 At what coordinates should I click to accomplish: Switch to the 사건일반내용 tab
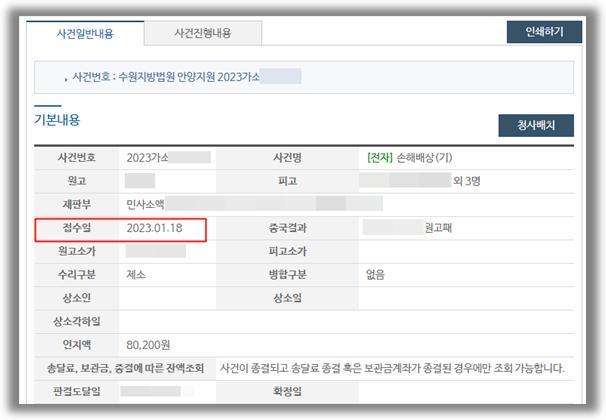click(88, 33)
